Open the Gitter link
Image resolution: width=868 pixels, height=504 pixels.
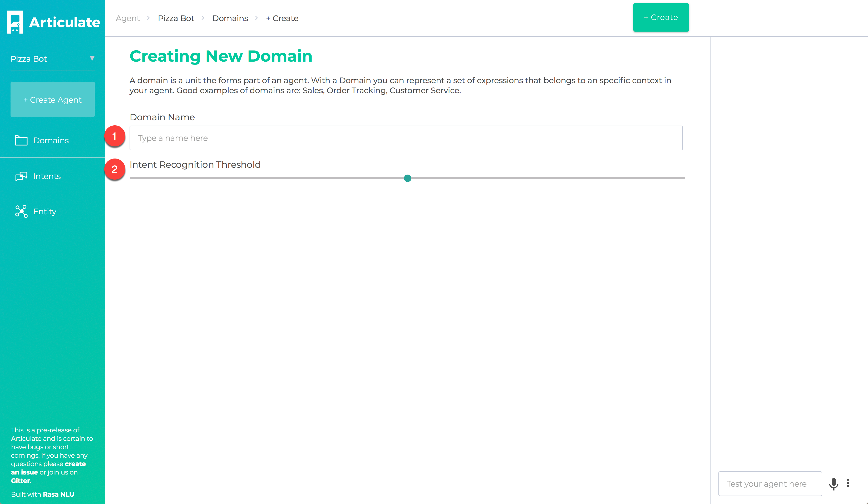coord(20,481)
